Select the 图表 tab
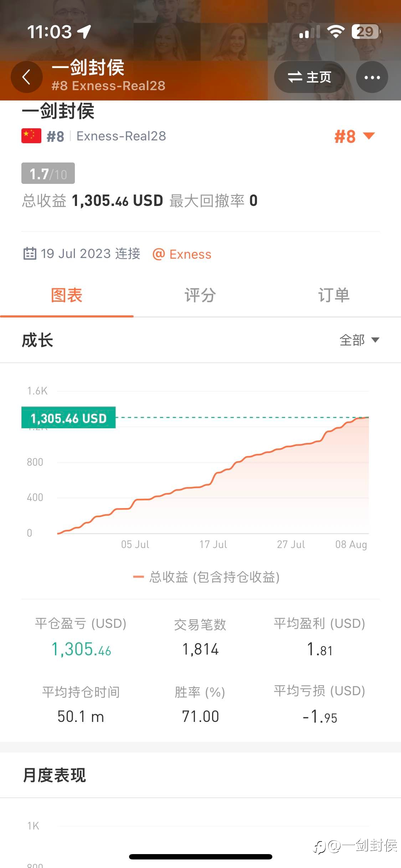 [67, 295]
